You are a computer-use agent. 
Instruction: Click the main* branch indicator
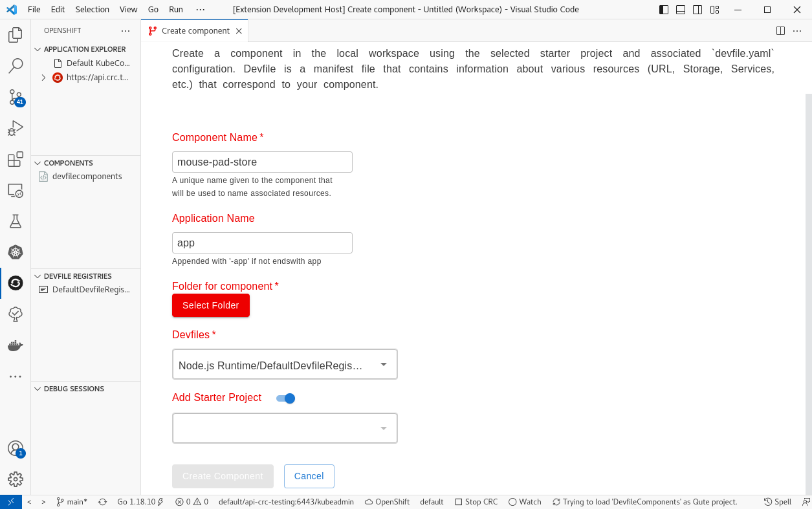(x=72, y=502)
